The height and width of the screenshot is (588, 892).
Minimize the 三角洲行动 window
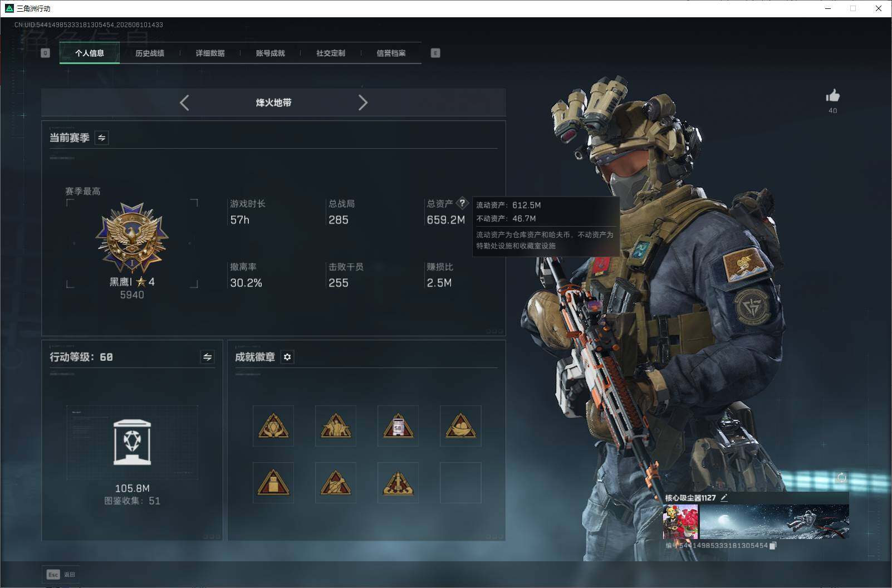[828, 8]
